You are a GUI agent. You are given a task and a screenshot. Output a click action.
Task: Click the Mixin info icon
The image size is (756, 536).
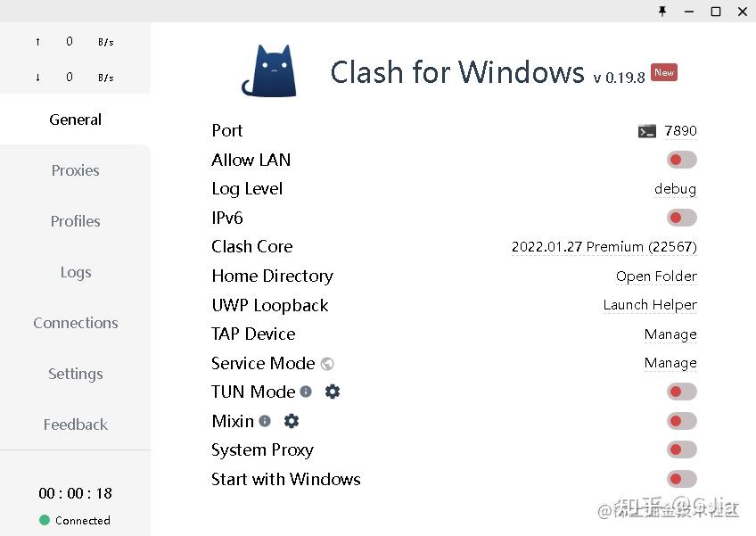coord(265,421)
